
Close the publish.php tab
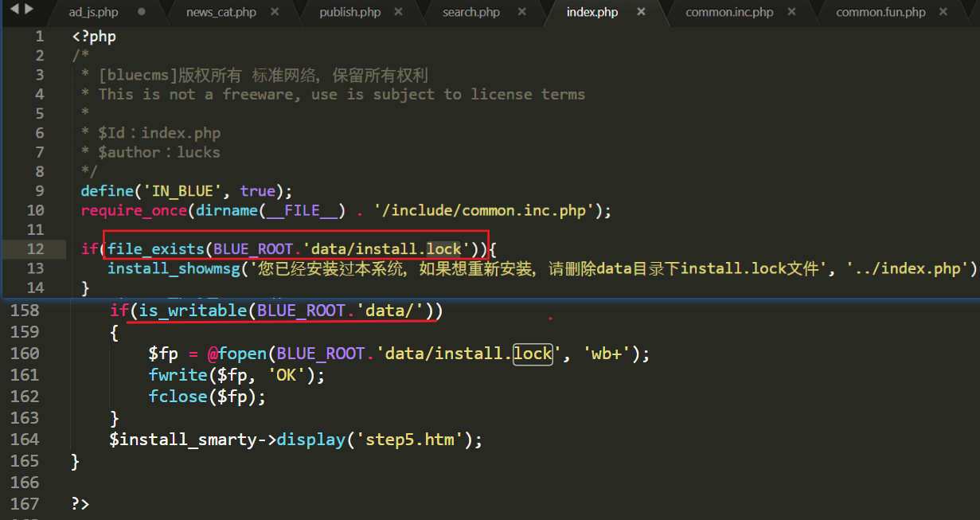click(x=399, y=12)
